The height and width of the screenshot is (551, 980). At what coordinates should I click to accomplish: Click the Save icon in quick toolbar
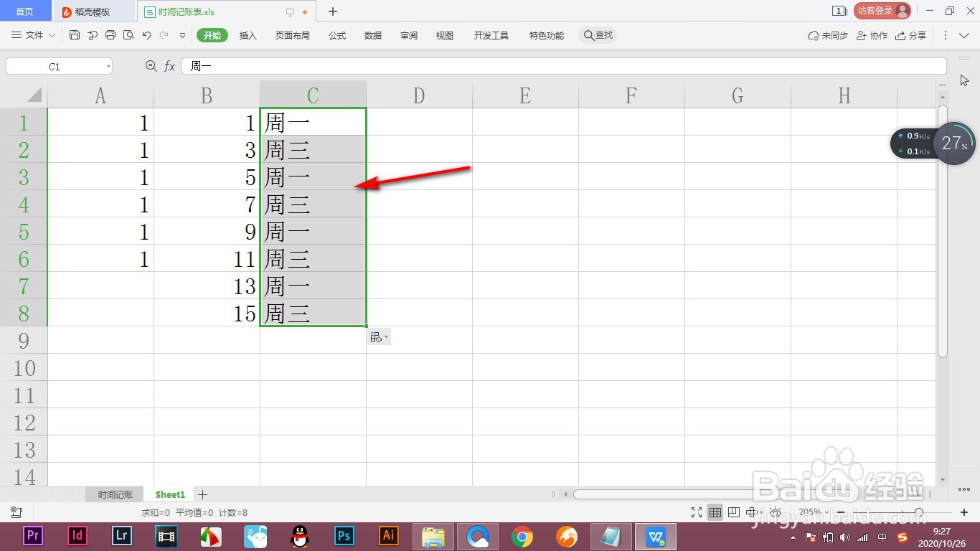[x=75, y=35]
